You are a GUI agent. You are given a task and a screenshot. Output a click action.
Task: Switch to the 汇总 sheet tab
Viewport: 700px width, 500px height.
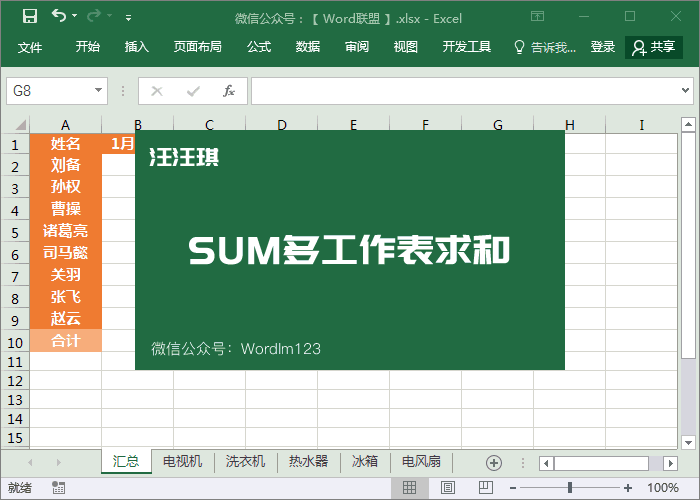pyautogui.click(x=126, y=461)
